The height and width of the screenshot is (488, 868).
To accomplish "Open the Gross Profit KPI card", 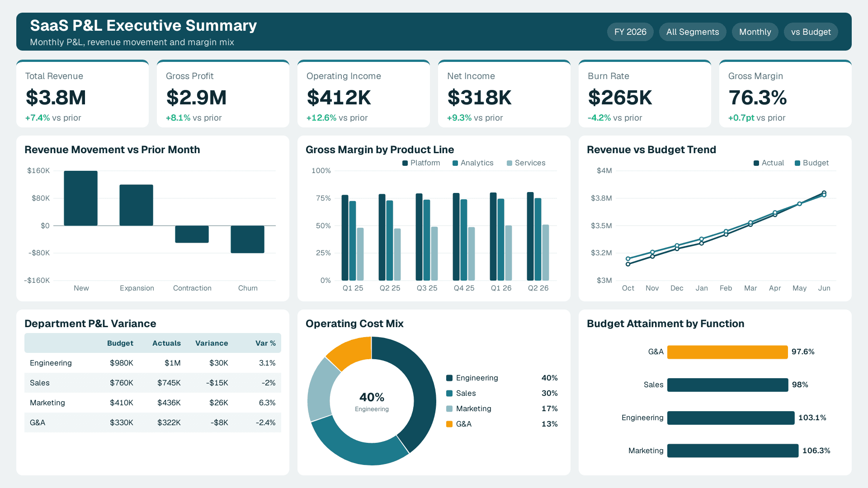I will pyautogui.click(x=223, y=94).
